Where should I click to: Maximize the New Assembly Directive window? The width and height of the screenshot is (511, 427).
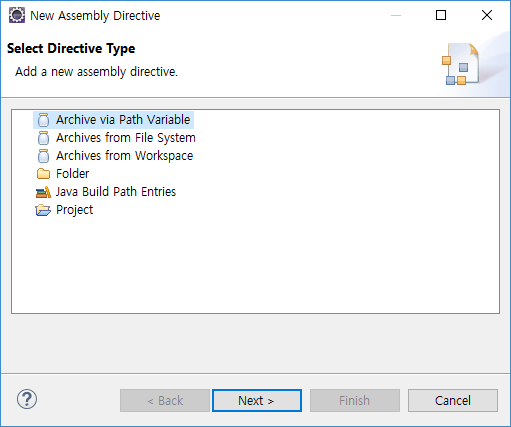[441, 15]
